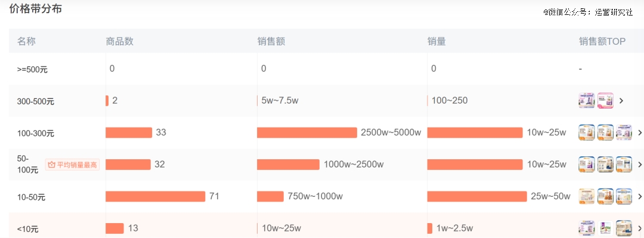Open middle product thumbnail in <10元 row
The width and height of the screenshot is (644, 238).
click(x=605, y=228)
